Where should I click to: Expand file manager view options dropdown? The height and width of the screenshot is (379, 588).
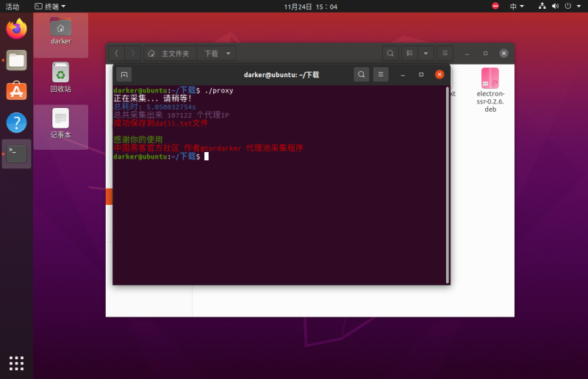[x=426, y=54]
